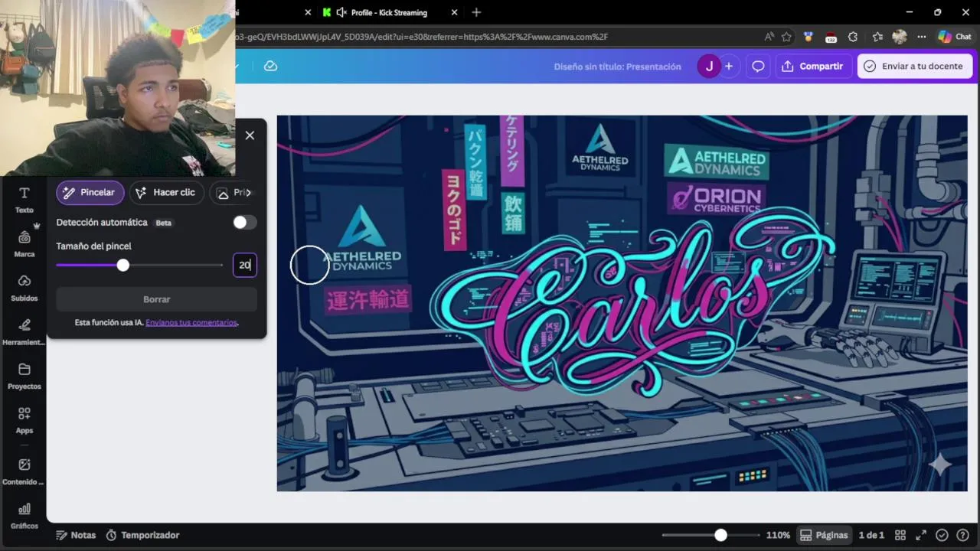
Task: Close the Kick Streaming tab
Action: tap(454, 12)
